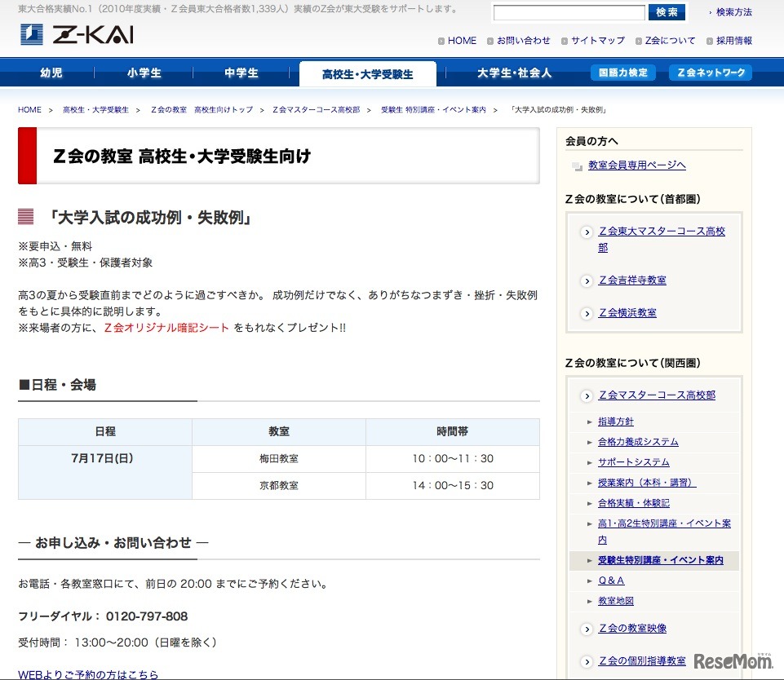Click the arrow icon for Z会マスターコース高校部
The image size is (784, 680).
pyautogui.click(x=587, y=395)
